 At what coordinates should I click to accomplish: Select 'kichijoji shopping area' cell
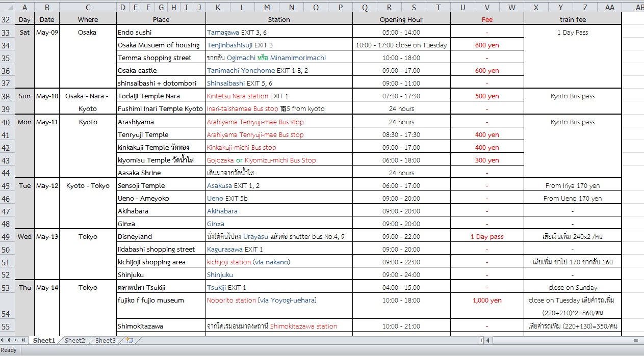tap(161, 262)
